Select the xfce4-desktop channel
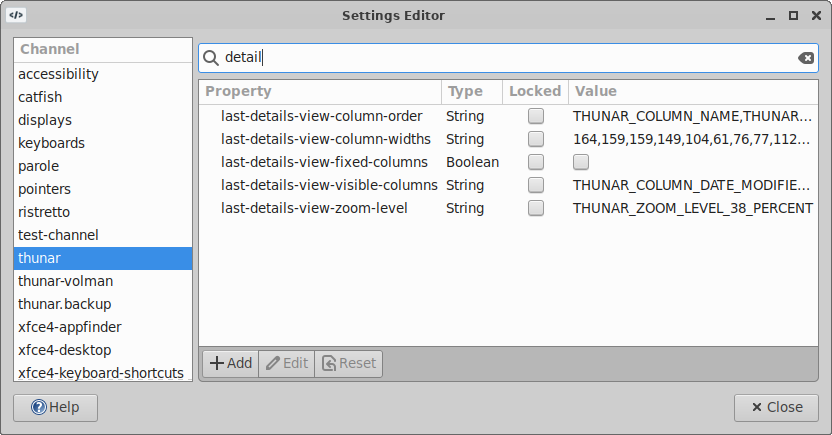The width and height of the screenshot is (832, 435). (65, 350)
